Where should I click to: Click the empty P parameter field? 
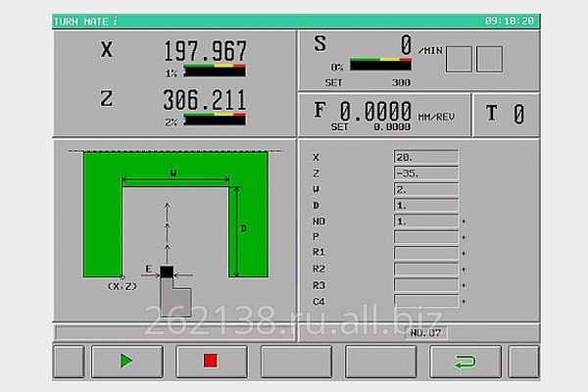pyautogui.click(x=425, y=237)
